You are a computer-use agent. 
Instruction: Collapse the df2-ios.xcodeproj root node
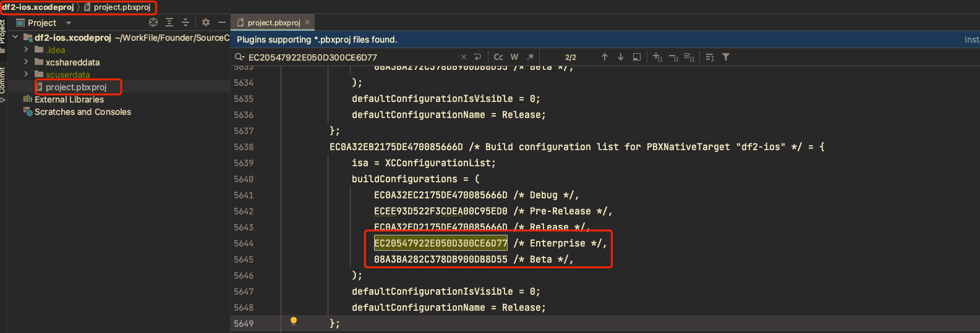[x=15, y=37]
